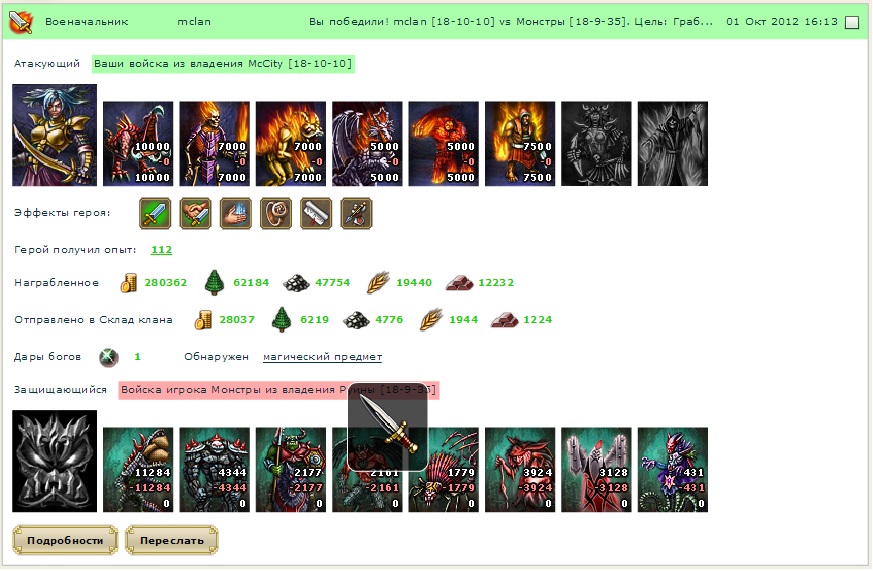
Task: Click the Подробности button
Action: [65, 540]
